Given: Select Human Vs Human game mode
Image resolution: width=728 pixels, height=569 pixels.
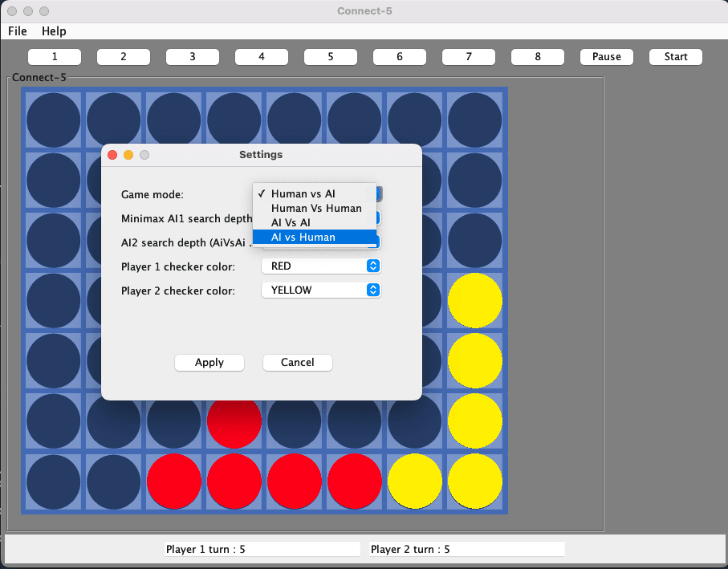Looking at the screenshot, I should coord(315,208).
